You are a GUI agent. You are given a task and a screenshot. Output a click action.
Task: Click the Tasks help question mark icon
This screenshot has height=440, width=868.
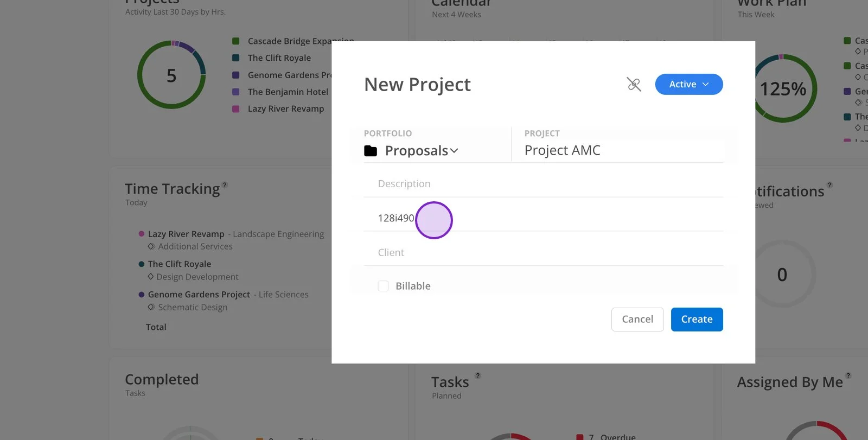[x=478, y=375]
